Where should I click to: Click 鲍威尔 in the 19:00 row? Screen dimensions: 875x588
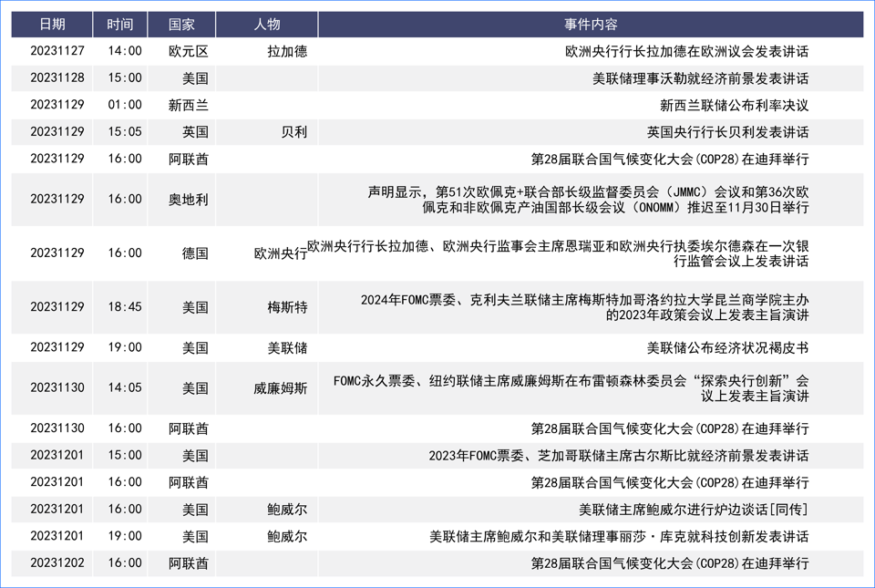tap(287, 536)
